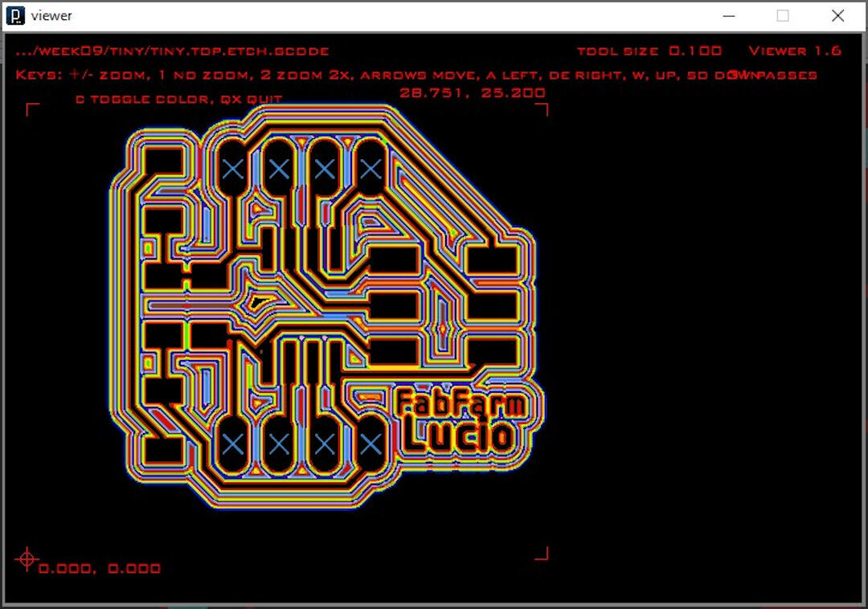Click the 28.751, 25.200 coordinate readout

[472, 92]
